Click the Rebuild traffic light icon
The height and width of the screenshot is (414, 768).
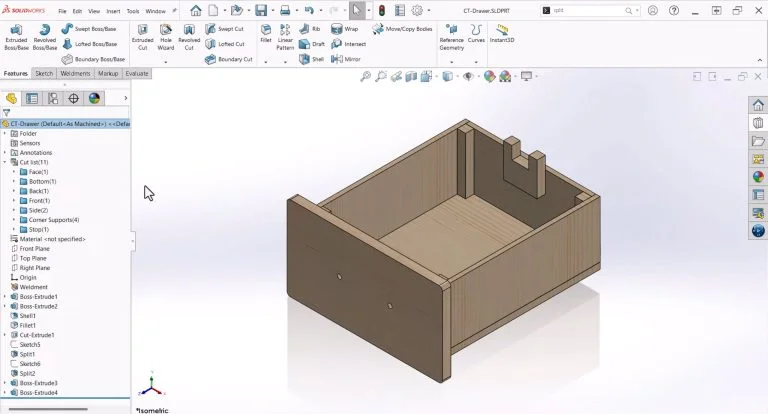pos(381,10)
